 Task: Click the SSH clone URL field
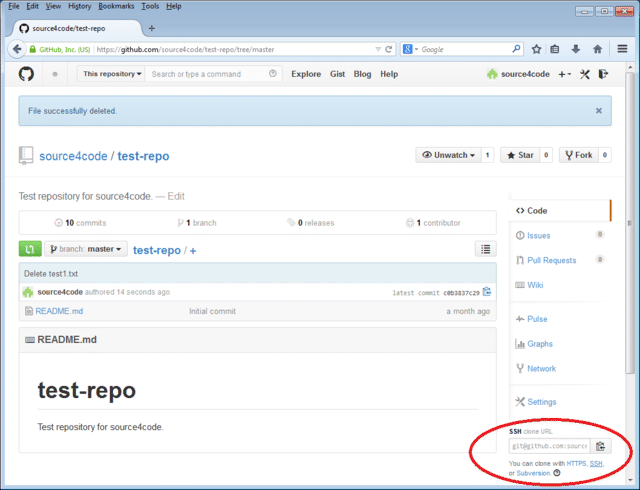(549, 446)
